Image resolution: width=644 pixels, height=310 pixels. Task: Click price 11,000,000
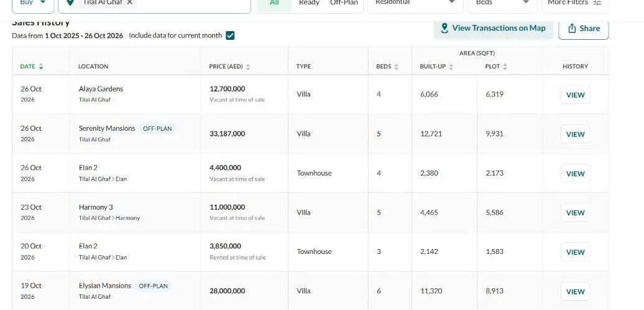tap(227, 207)
